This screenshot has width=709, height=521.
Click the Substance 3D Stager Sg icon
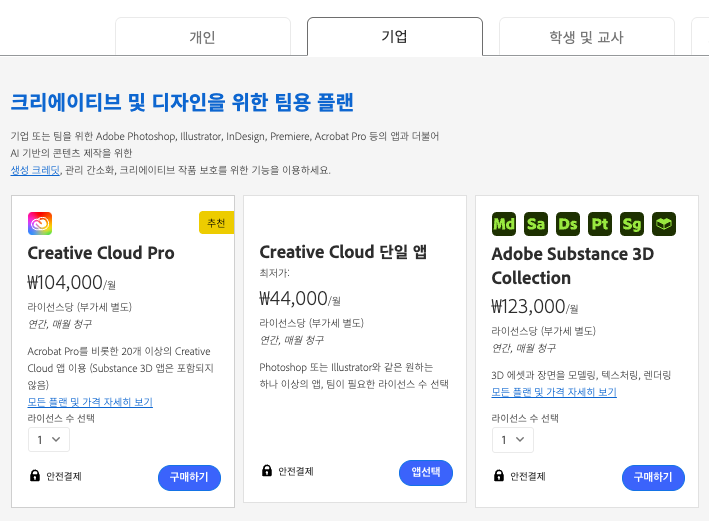[x=632, y=224]
